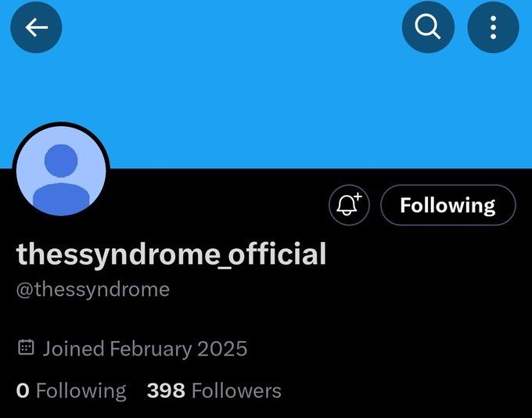Click the silhouette shoulders in profile avatar

[x=61, y=200]
